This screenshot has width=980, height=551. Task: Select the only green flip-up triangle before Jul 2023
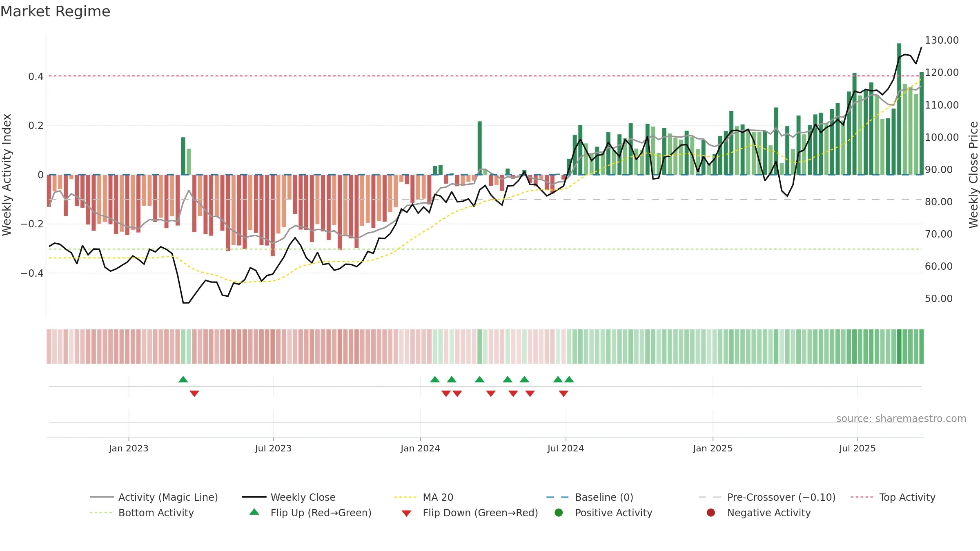click(183, 379)
